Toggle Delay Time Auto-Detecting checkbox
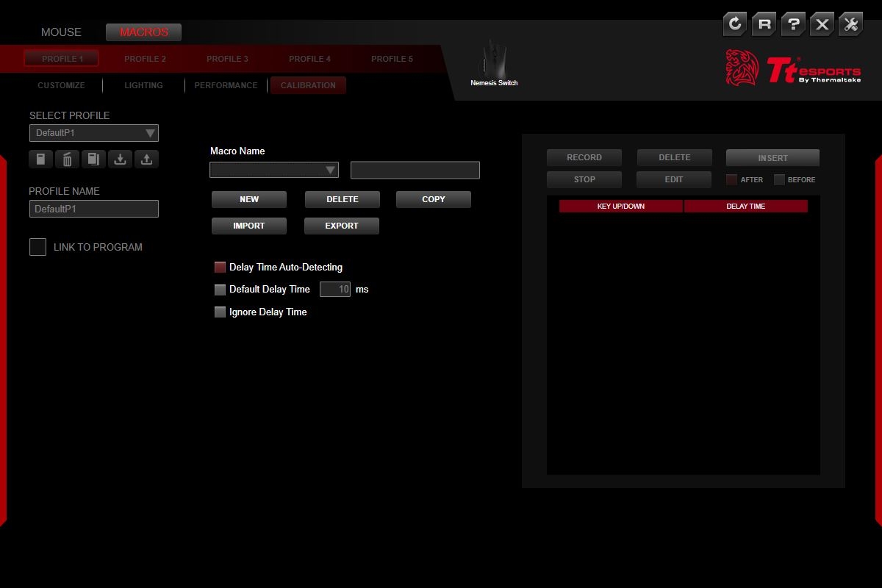 pos(220,268)
